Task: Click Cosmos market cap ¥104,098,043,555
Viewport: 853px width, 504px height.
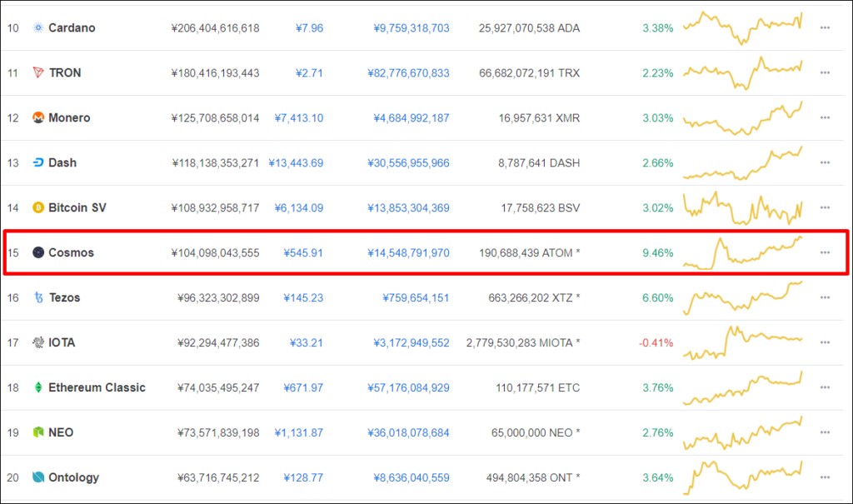Action: (x=216, y=253)
